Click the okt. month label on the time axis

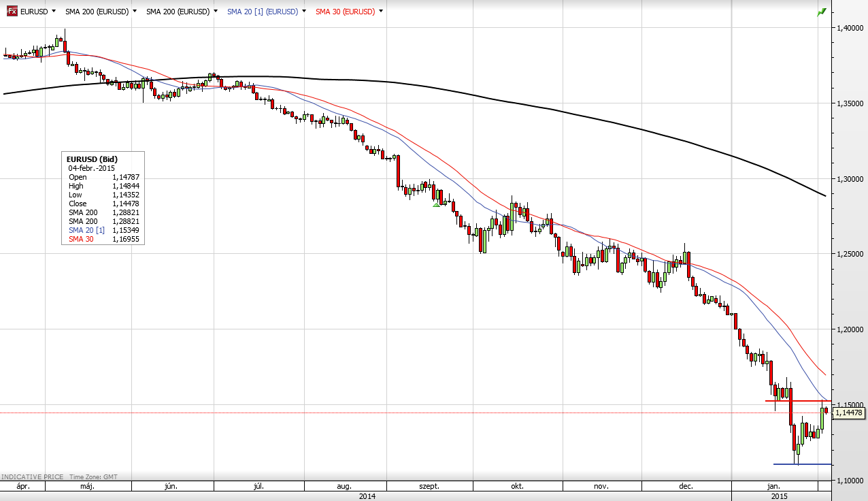(x=518, y=487)
